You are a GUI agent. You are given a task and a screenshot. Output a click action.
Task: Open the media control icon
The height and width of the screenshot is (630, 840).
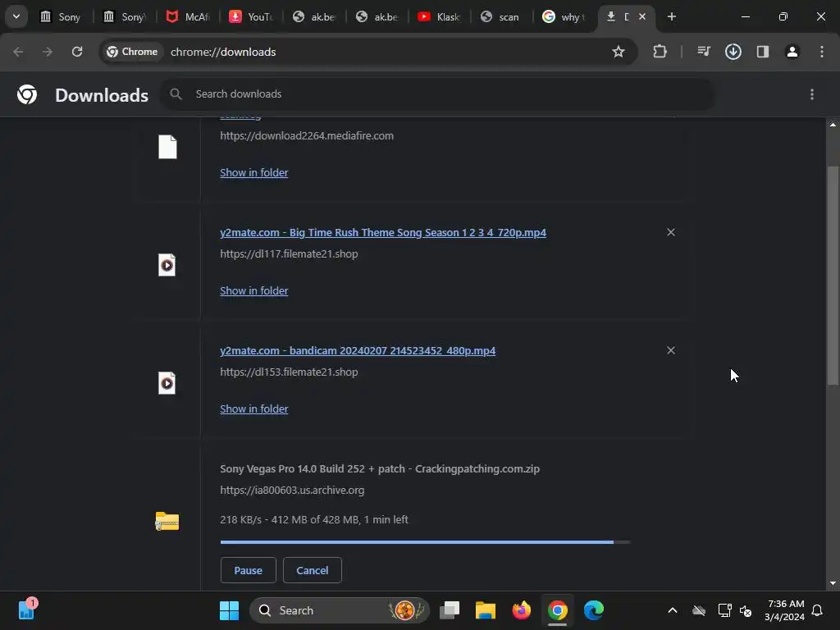704,52
